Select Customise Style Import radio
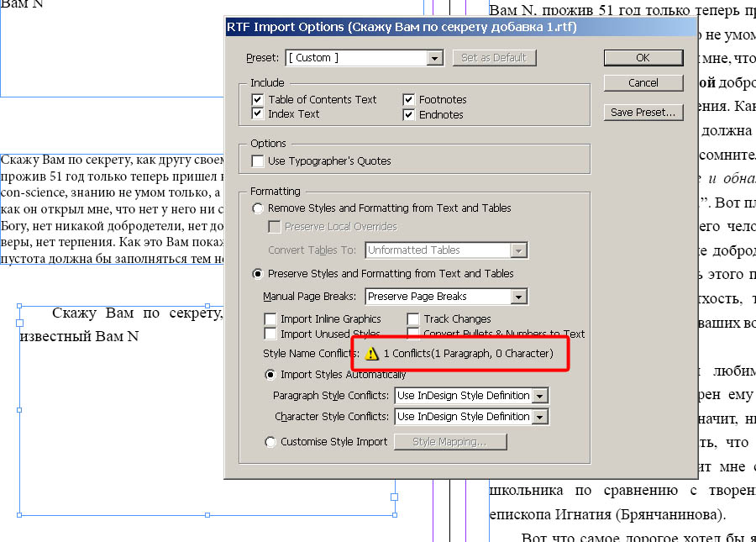756x542 pixels. point(270,442)
